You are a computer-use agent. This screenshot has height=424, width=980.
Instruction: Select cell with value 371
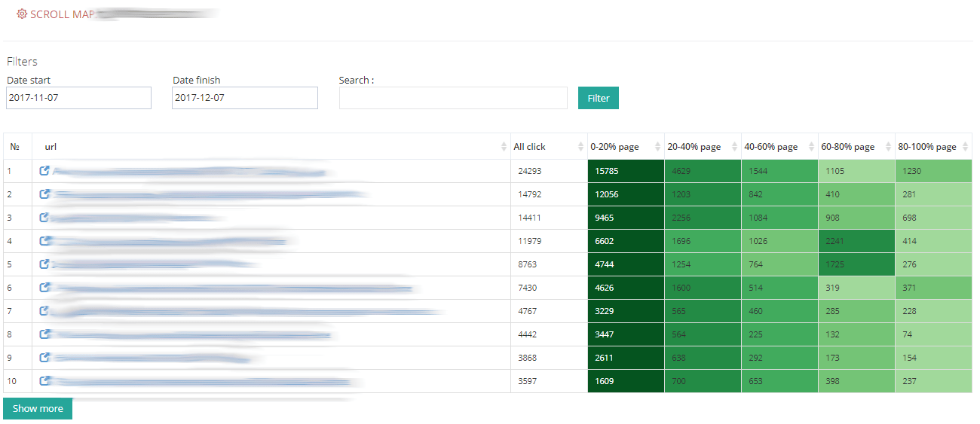(933, 288)
